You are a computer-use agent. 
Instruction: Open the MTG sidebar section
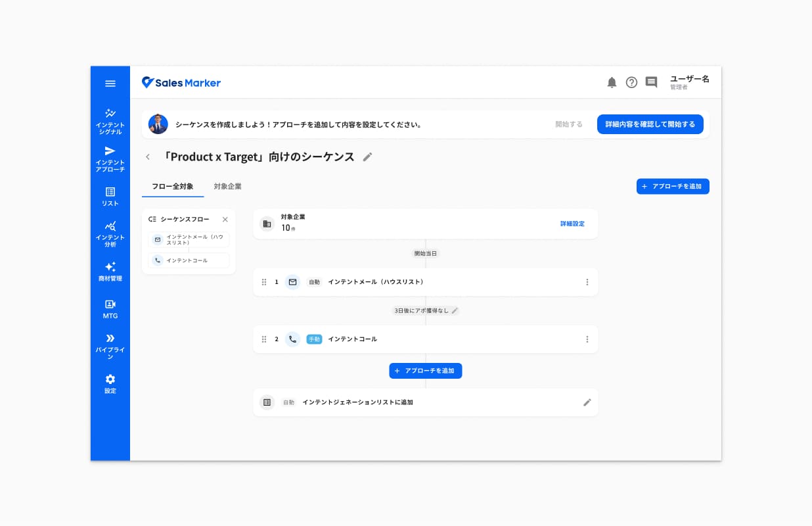[x=110, y=309]
